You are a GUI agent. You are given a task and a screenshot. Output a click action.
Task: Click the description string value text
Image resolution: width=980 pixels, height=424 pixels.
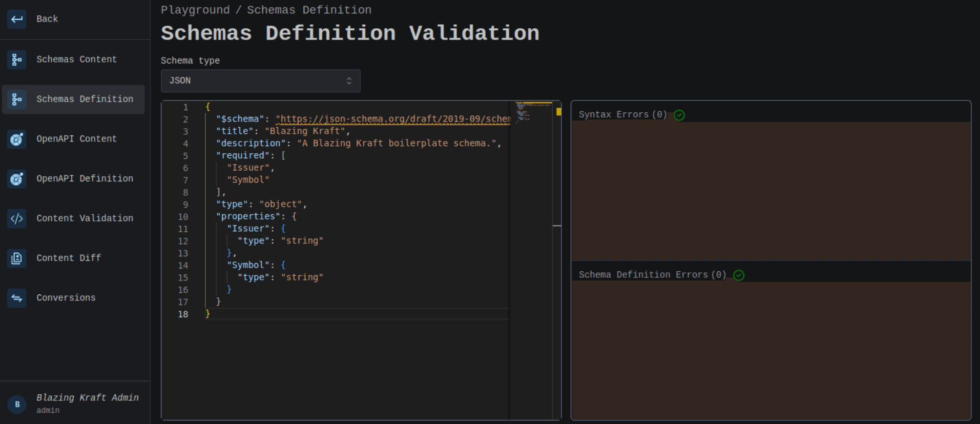tap(397, 144)
